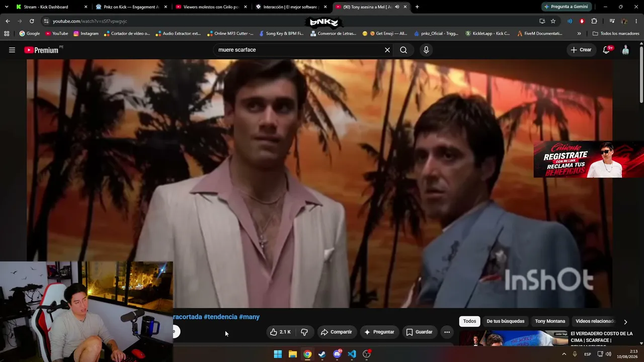Go back in browser history
644x362 pixels.
[8, 21]
